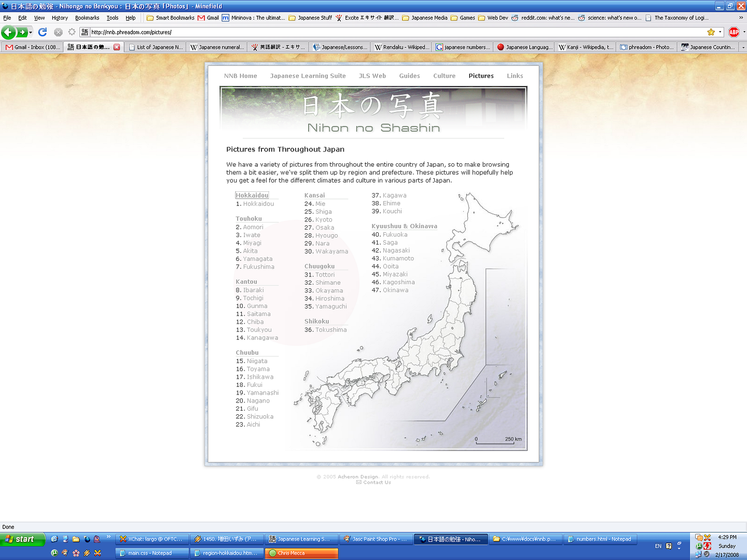Close the active tab with its red X
747x560 pixels.
click(x=117, y=47)
